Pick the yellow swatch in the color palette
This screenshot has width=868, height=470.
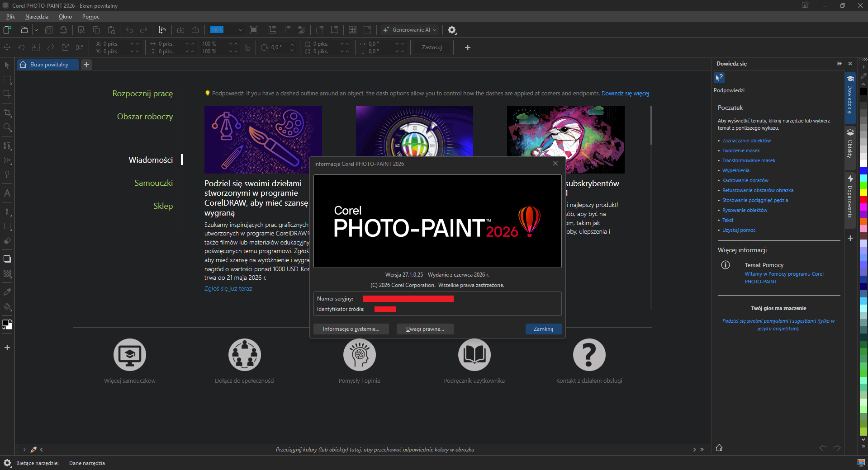click(863, 193)
